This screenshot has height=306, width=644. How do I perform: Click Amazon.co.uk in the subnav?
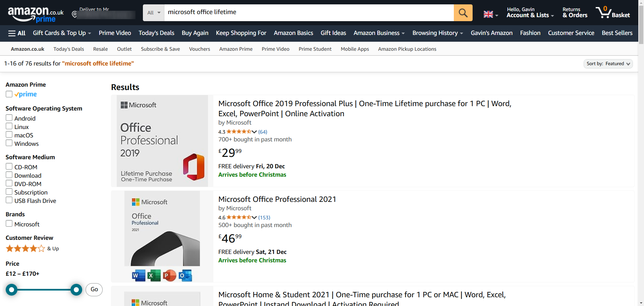tap(28, 49)
